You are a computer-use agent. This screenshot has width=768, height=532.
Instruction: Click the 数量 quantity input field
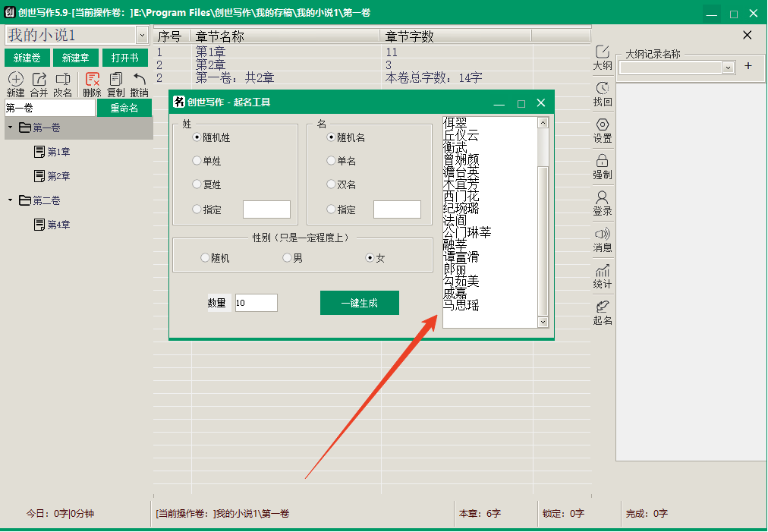[x=256, y=303]
